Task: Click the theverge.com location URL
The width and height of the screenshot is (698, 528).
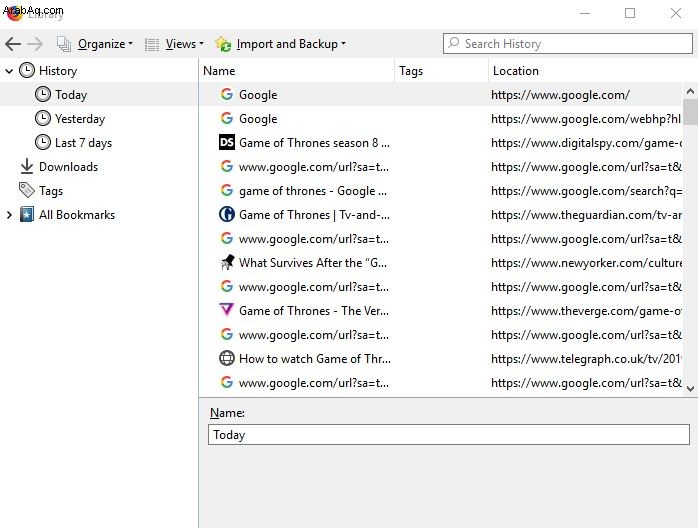Action: [x=586, y=311]
